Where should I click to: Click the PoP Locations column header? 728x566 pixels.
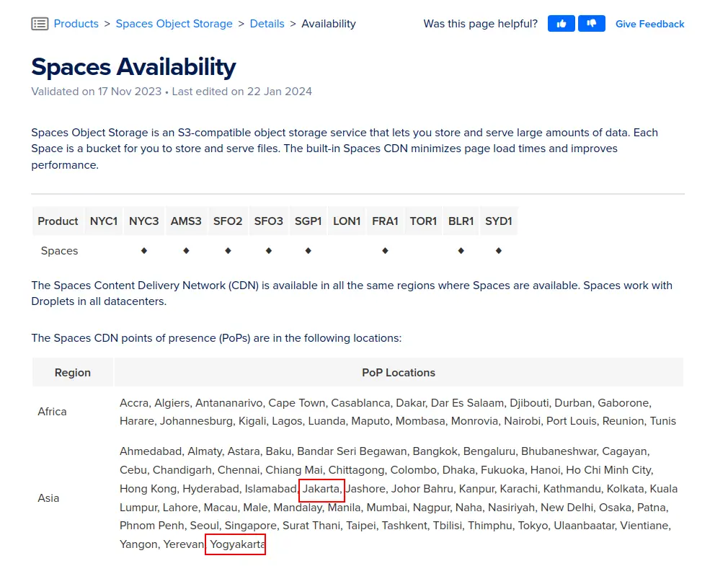click(x=398, y=373)
